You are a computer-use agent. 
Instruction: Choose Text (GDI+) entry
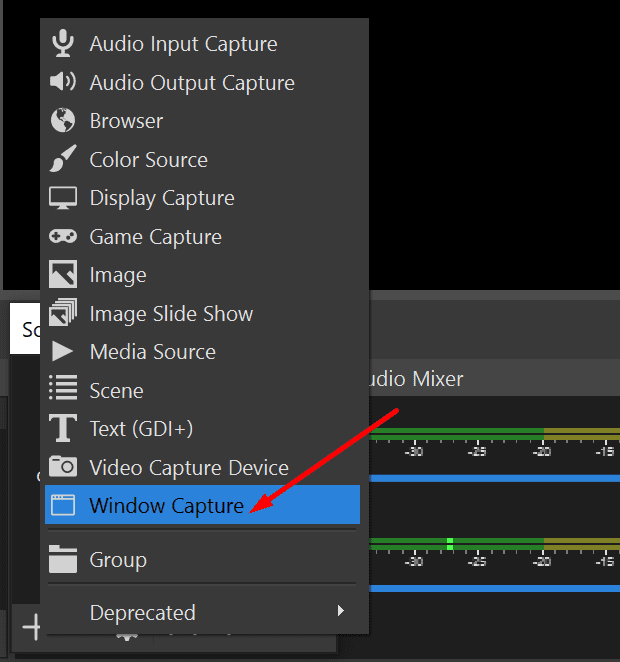click(x=203, y=429)
